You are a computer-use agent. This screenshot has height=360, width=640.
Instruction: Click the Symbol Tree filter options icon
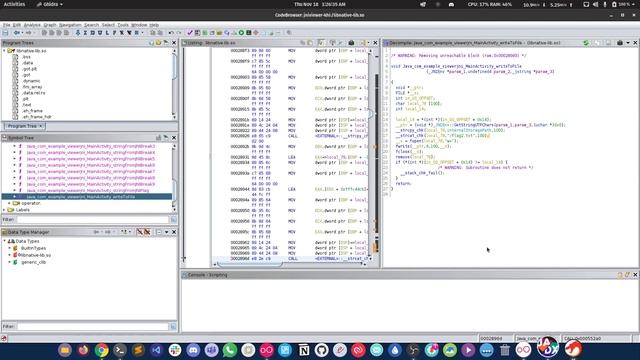click(x=173, y=220)
